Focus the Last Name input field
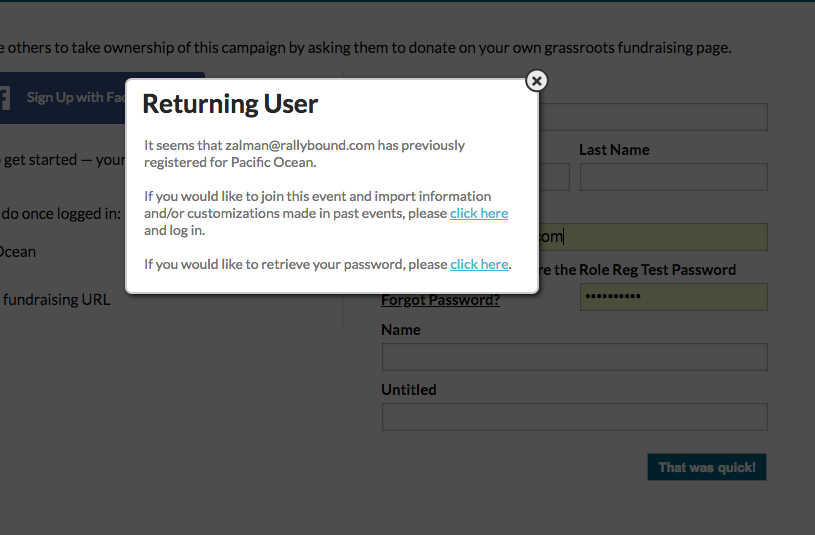This screenshot has width=815, height=535. (x=674, y=177)
